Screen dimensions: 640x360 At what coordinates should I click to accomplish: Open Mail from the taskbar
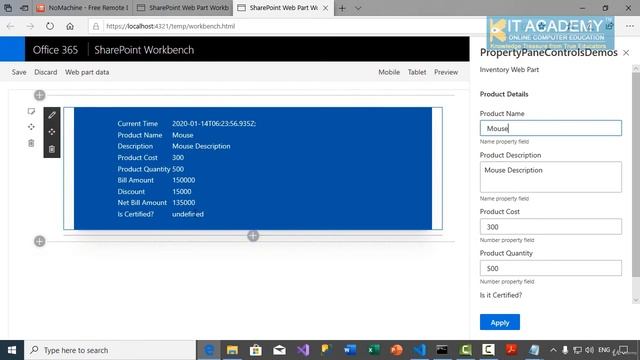(280, 350)
